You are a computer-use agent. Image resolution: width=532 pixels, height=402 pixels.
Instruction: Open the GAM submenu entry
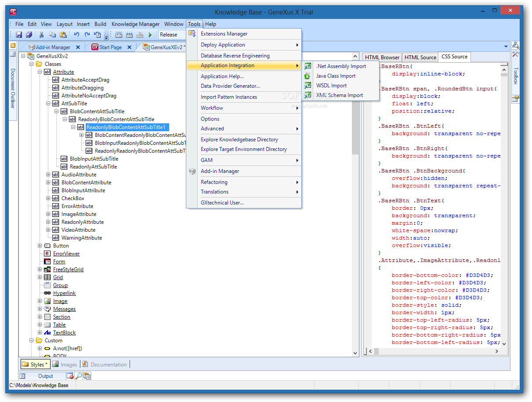tap(244, 160)
